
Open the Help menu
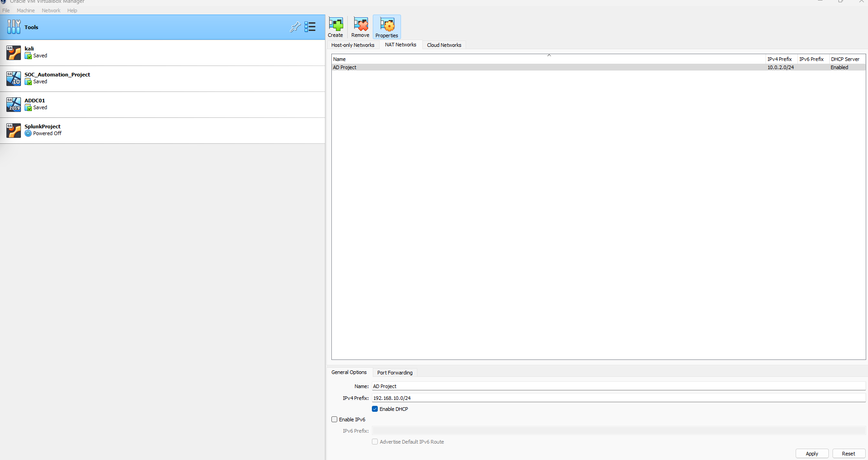point(72,10)
